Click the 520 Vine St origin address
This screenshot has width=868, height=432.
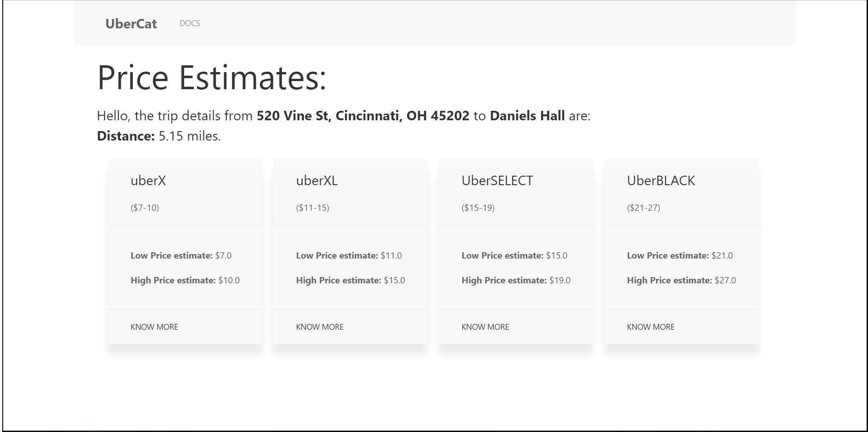363,116
